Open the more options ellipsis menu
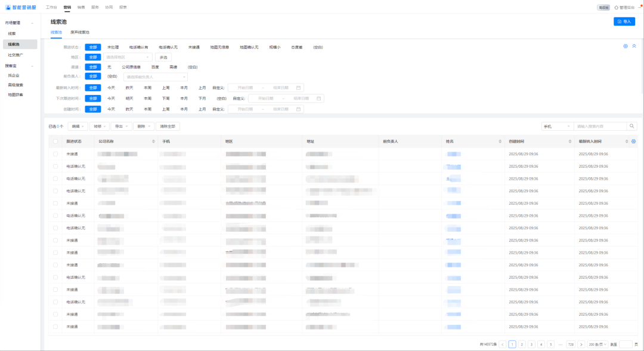 [x=640, y=7]
